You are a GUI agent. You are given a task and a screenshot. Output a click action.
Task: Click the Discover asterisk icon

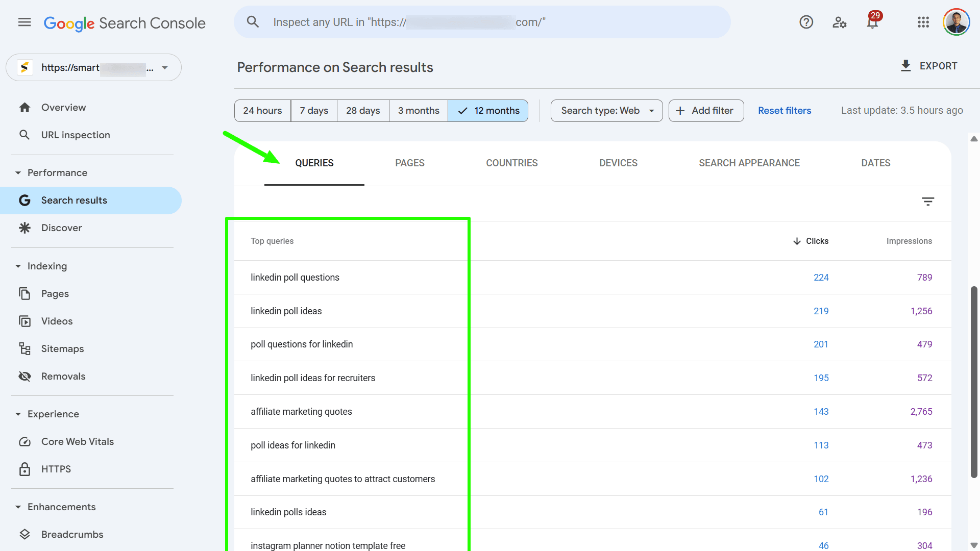[24, 228]
